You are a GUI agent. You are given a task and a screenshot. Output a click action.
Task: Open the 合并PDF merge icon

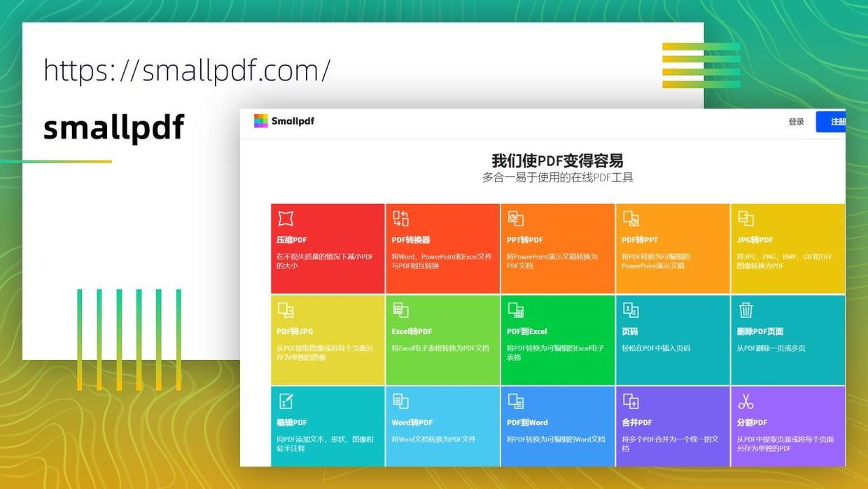631,401
